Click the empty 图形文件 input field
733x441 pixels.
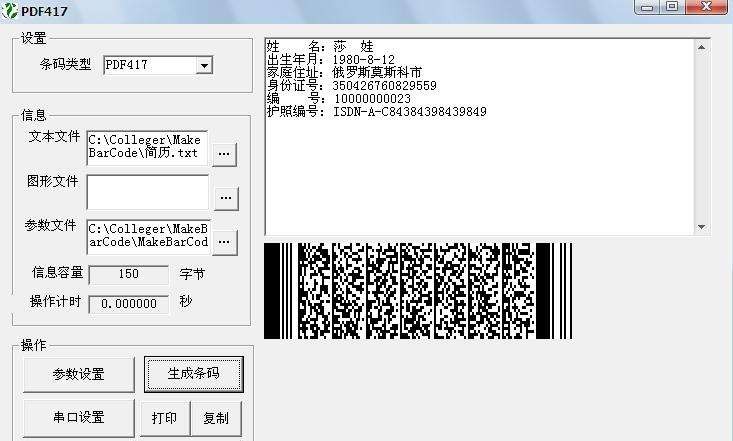tap(148, 192)
